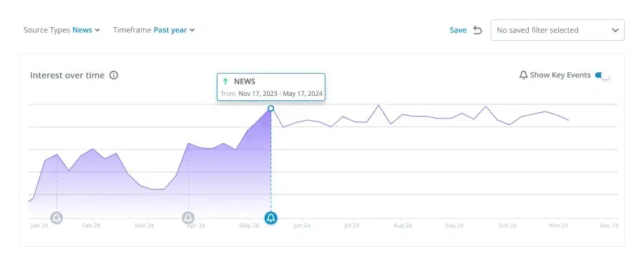Viewport: 644px width, 266px height.
Task: Click the highlighted data point at chart peak
Action: click(x=270, y=109)
